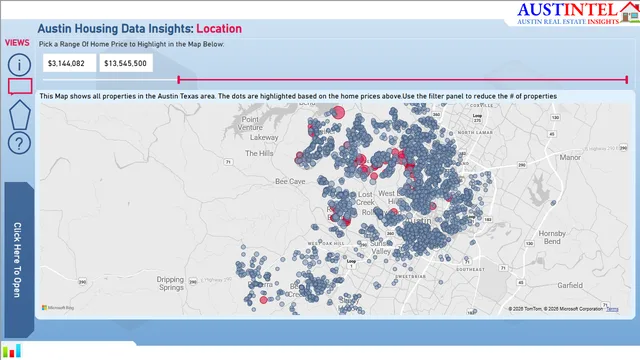
Task: Click the large red dot near Point Venture
Action: (338, 112)
